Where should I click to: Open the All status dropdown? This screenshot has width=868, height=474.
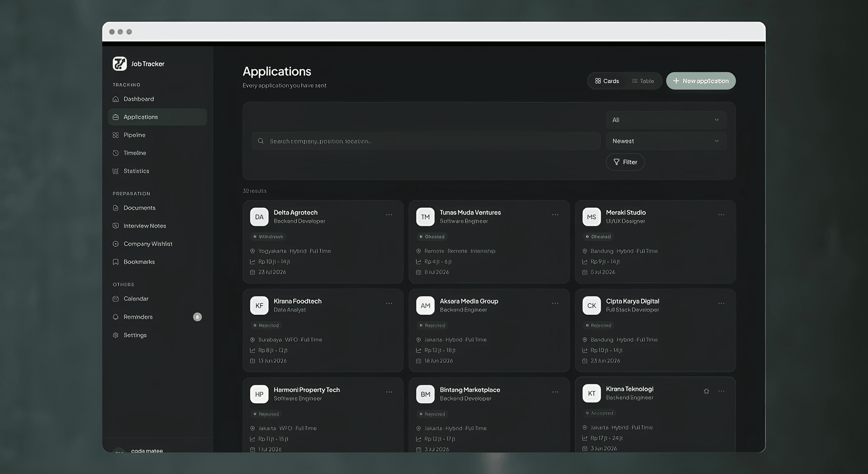pyautogui.click(x=666, y=120)
